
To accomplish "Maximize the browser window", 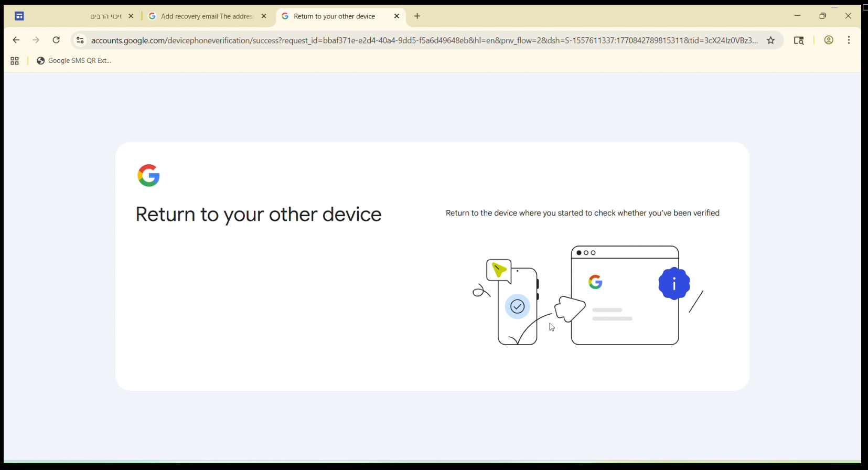I will click(822, 16).
